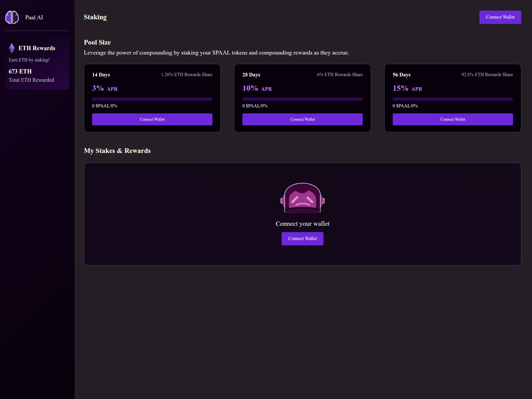Click the My Stakes & Rewards heading
Viewport: 532px width, 399px height.
(117, 151)
